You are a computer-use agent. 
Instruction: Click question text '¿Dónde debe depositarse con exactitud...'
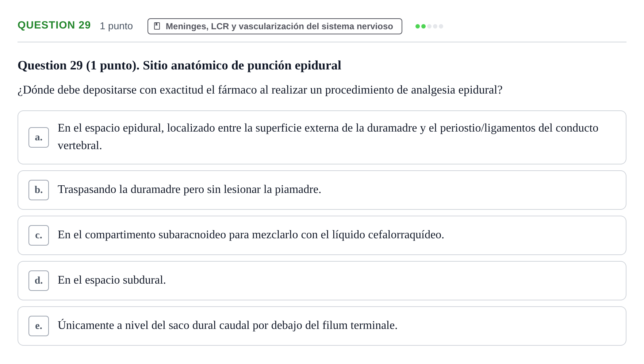[x=260, y=90]
